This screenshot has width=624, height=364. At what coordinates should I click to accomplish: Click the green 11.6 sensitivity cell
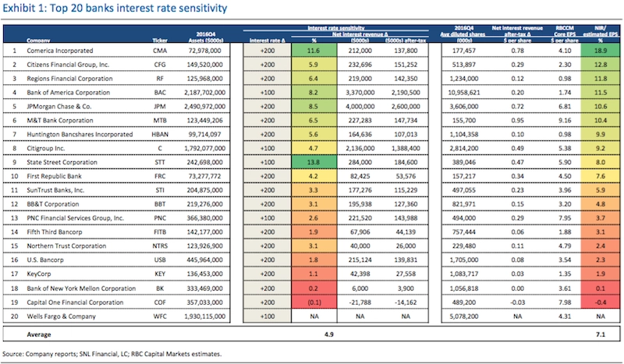(314, 51)
